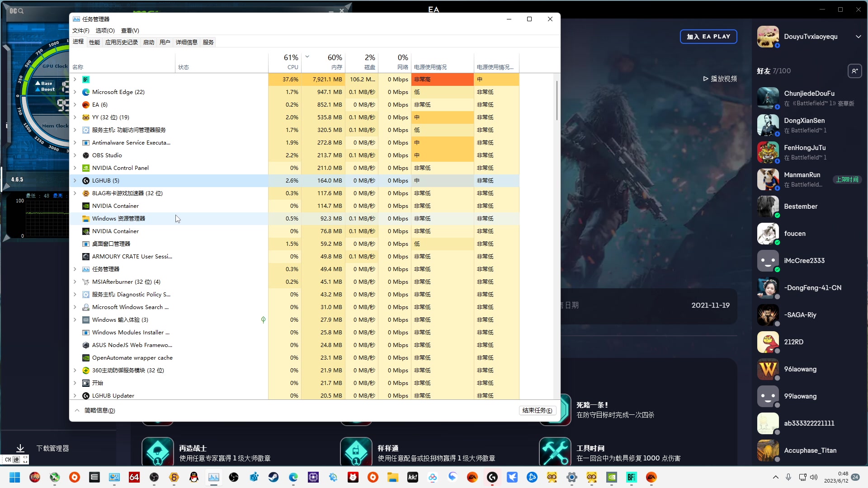Expand the EA (6) process group
868x488 pixels.
tap(75, 105)
